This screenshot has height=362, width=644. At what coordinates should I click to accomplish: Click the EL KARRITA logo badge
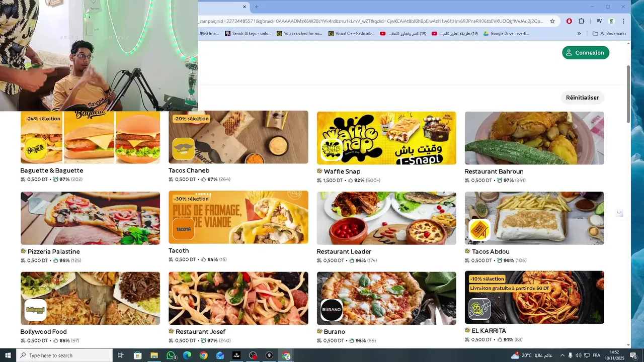pos(479,309)
